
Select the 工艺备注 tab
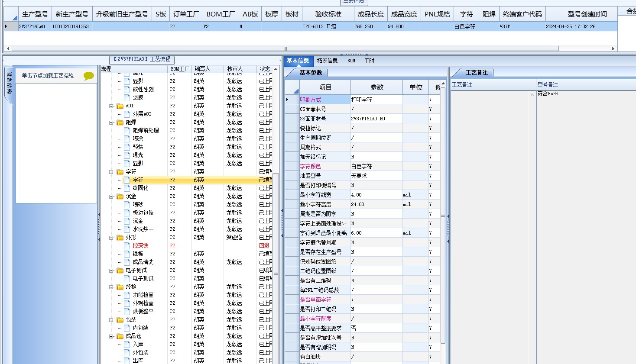[x=477, y=73]
